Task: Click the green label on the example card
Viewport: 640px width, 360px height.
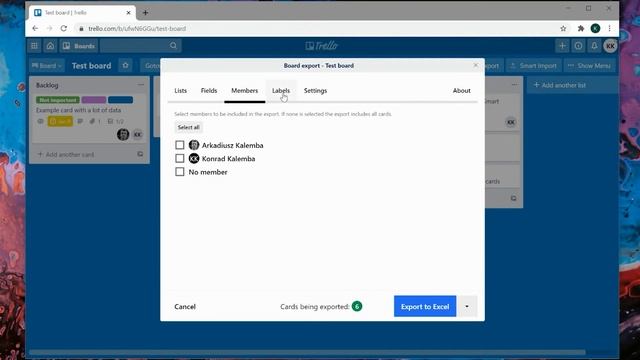Action: (58, 100)
